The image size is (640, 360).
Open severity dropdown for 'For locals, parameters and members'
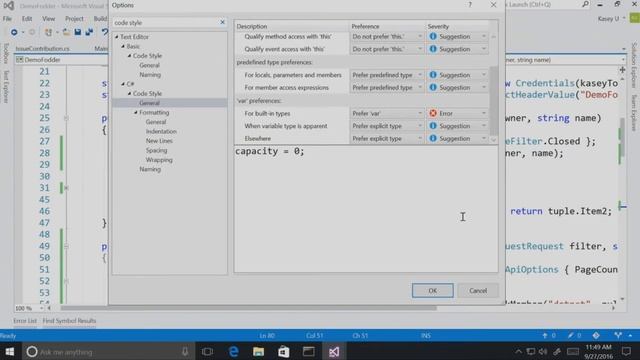point(458,75)
